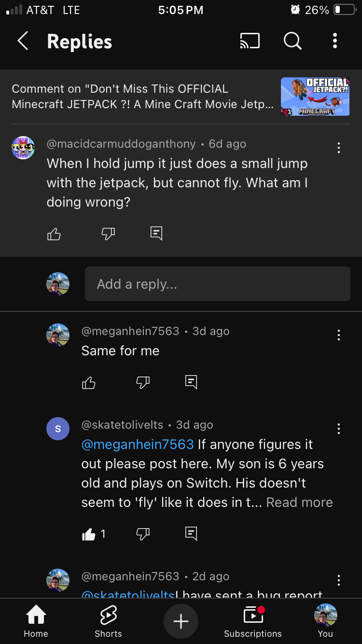362x644 pixels.
Task: Tap the Create plus button
Action: coord(181,621)
